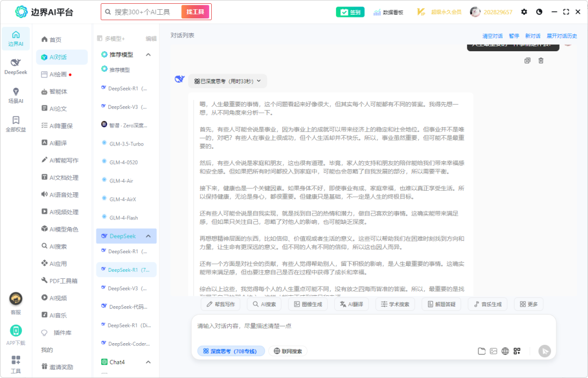Click the folder upload icon in input box

pyautogui.click(x=481, y=351)
